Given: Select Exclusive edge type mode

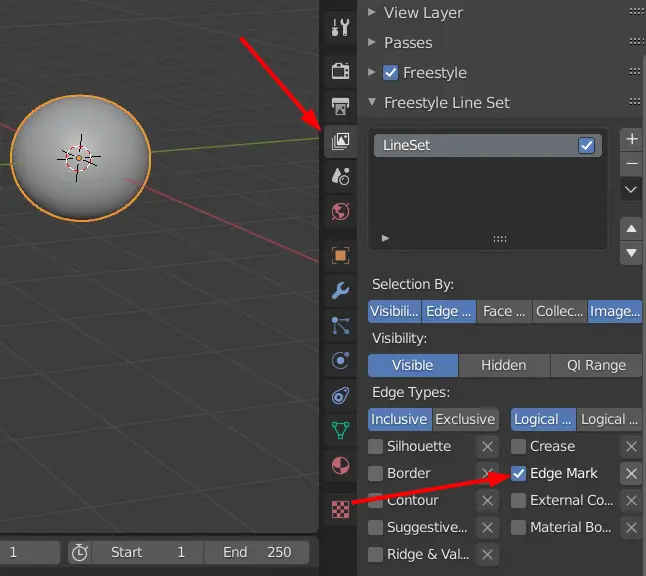Looking at the screenshot, I should [465, 419].
